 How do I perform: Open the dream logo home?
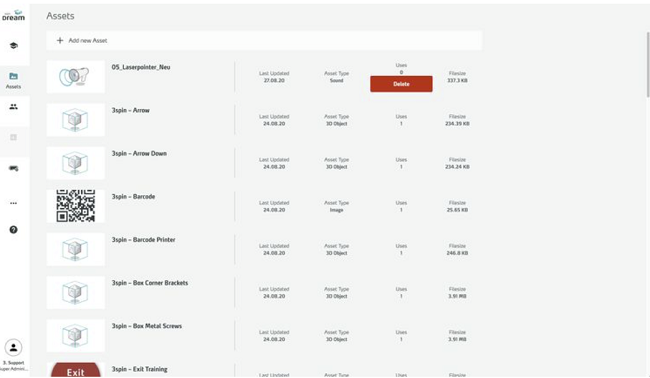(14, 16)
